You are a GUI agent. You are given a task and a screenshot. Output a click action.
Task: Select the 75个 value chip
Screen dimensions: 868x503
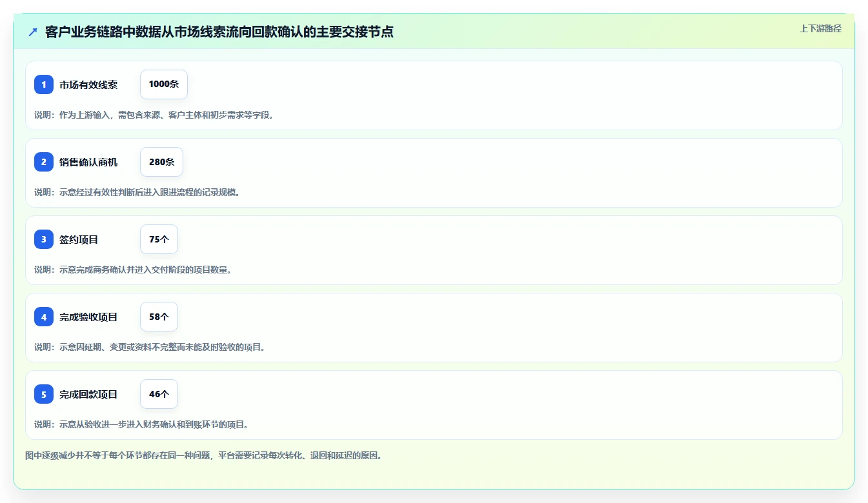tap(159, 239)
